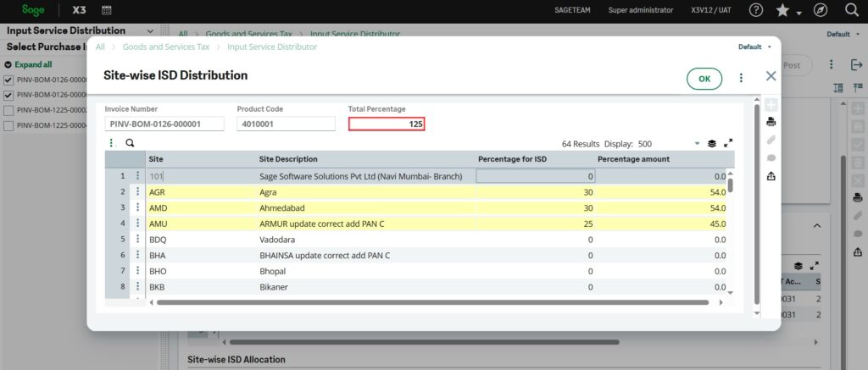Click the export icon in dialog sidebar

point(771,176)
